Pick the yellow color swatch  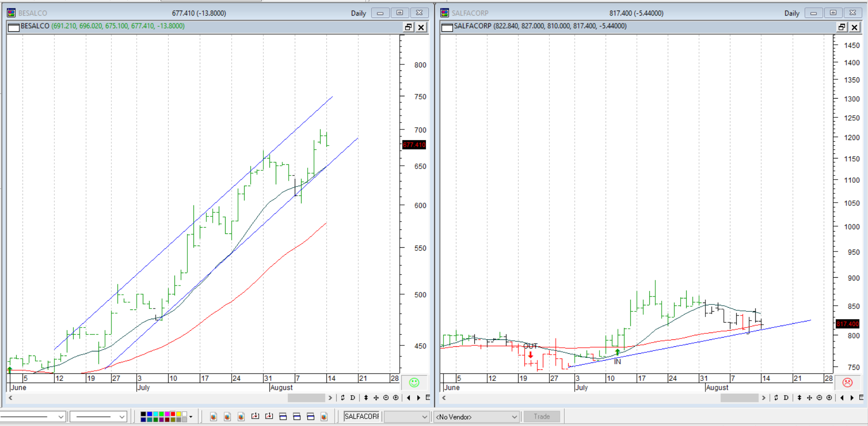(x=179, y=414)
